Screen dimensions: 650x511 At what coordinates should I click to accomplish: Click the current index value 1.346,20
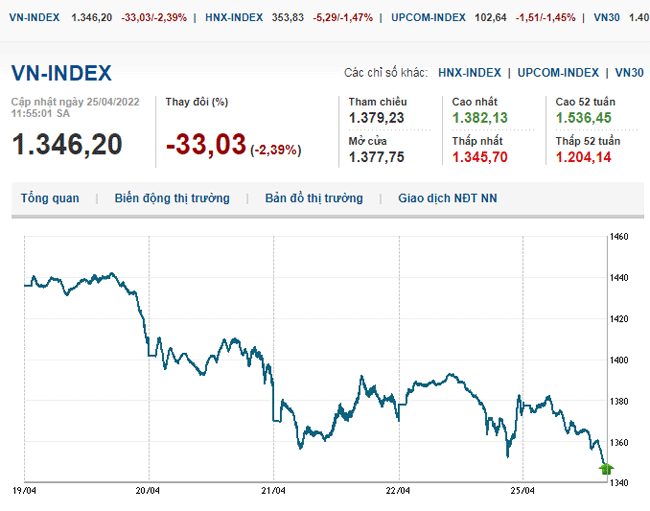coord(67,144)
